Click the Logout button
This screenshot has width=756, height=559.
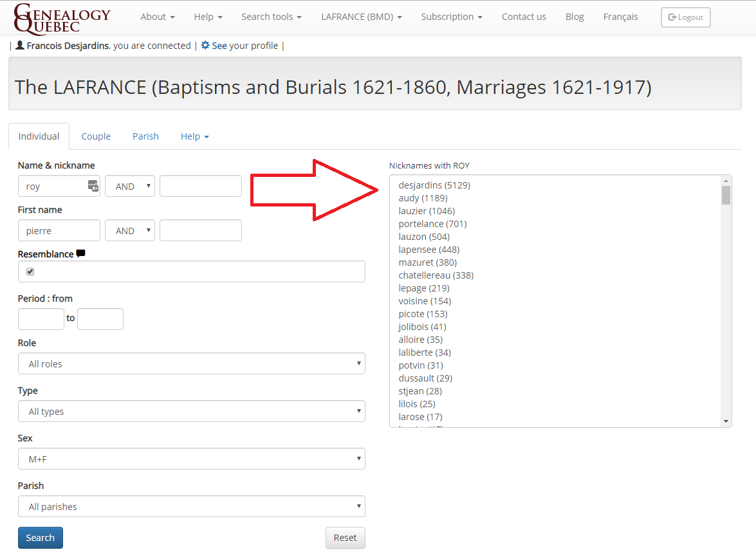686,17
